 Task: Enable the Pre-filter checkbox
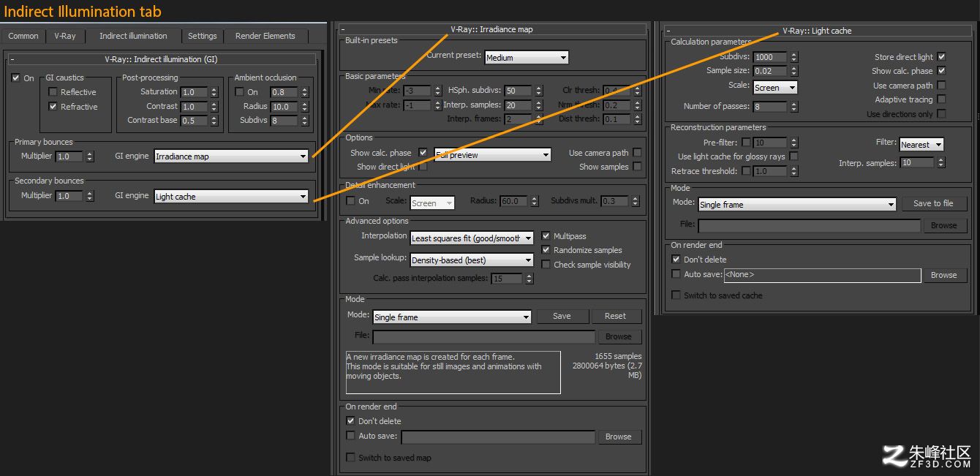coord(746,143)
